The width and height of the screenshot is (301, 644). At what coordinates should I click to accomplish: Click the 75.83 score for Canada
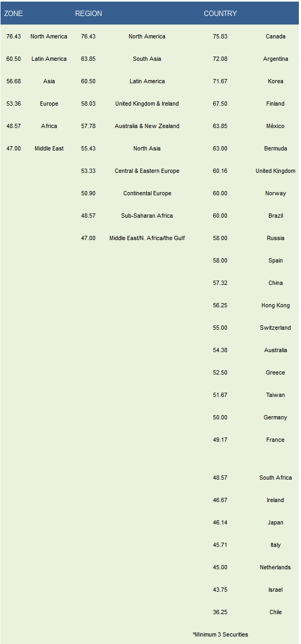coord(220,36)
